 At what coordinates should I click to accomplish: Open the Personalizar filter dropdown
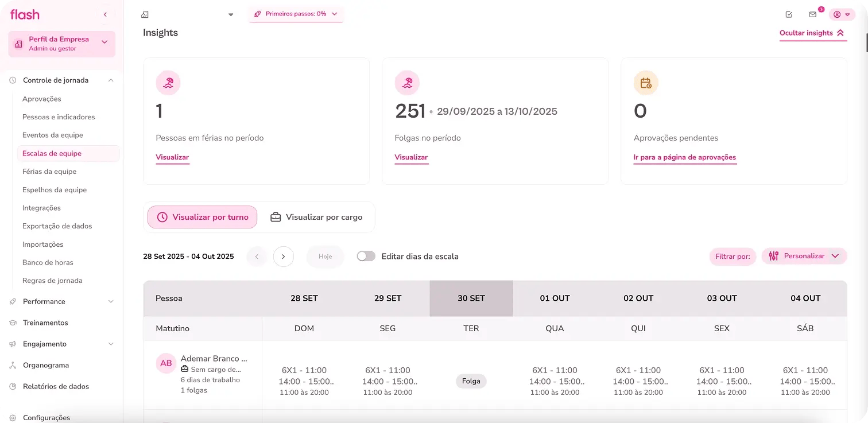click(x=804, y=256)
